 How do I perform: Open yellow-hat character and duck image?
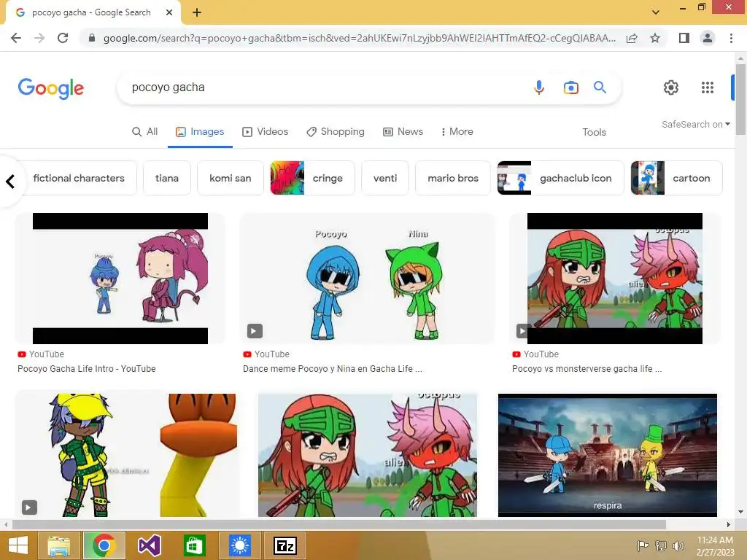click(x=127, y=455)
